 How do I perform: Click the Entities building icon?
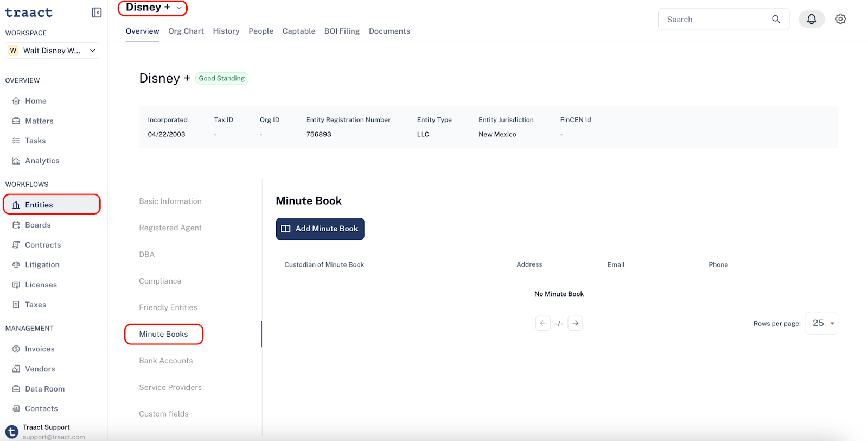tap(16, 205)
